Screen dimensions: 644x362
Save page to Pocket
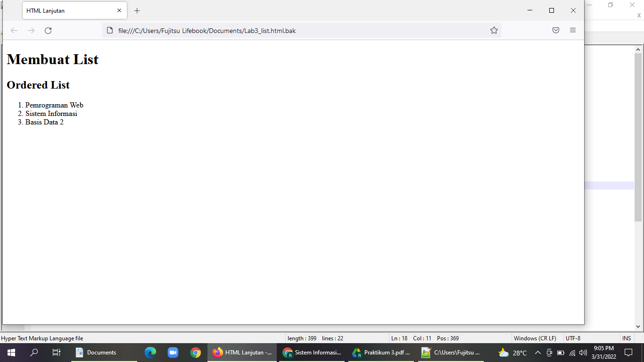[x=556, y=31]
